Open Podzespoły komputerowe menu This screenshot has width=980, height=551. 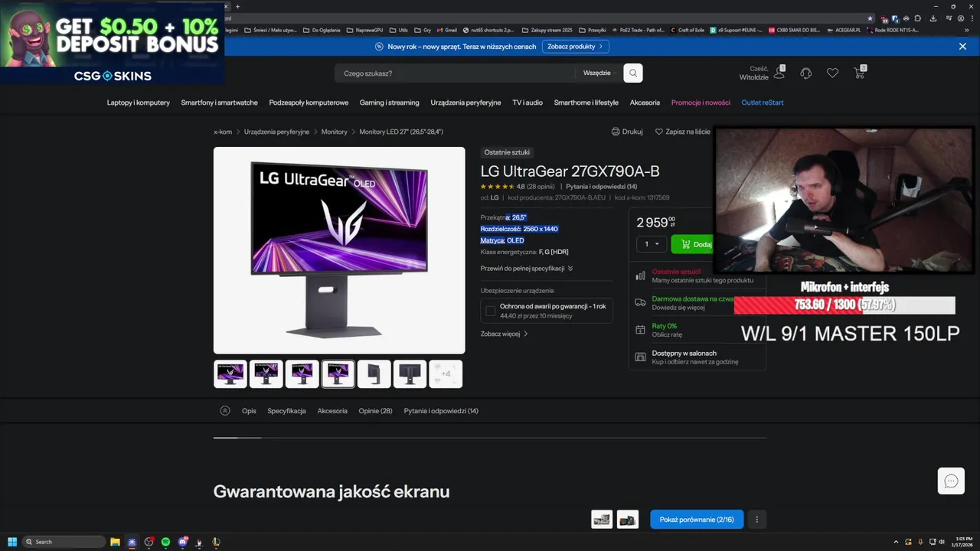[309, 103]
